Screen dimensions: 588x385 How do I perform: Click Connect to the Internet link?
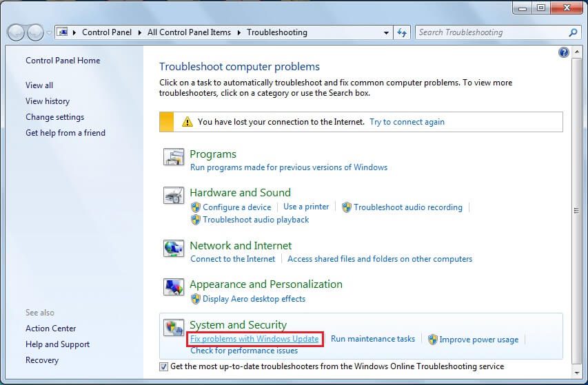tap(232, 259)
